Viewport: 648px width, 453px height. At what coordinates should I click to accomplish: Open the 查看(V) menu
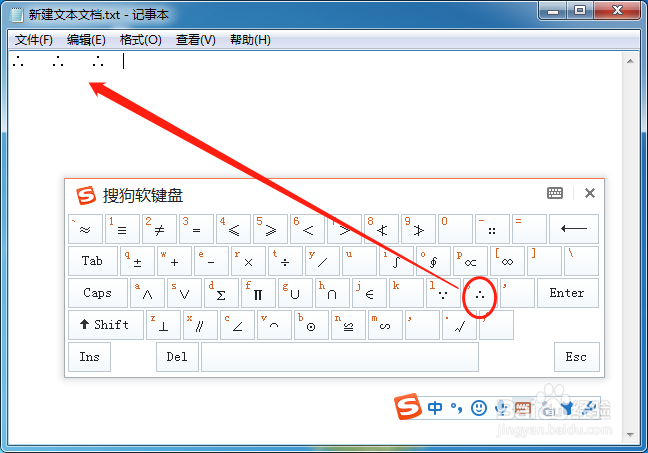pyautogui.click(x=195, y=40)
